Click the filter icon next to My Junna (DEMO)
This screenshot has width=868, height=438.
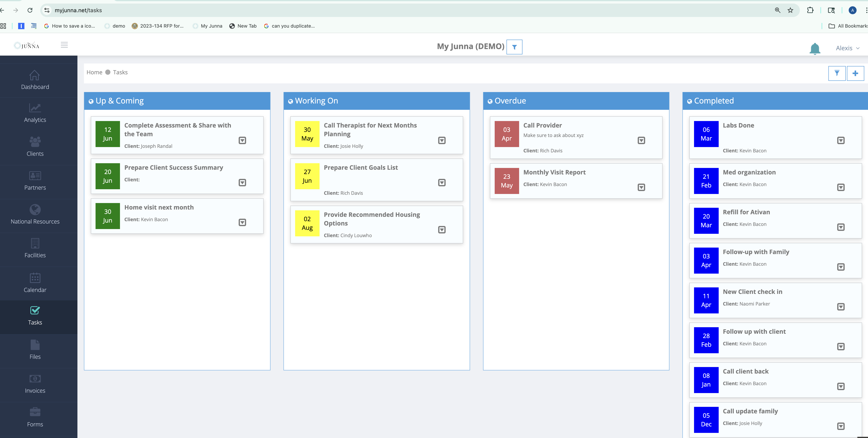click(514, 47)
